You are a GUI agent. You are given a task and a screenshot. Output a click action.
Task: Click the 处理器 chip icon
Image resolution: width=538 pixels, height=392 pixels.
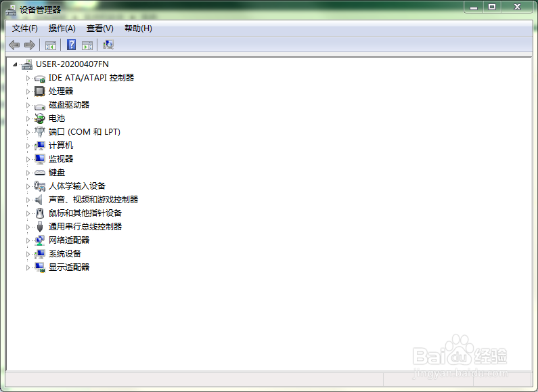click(x=40, y=91)
